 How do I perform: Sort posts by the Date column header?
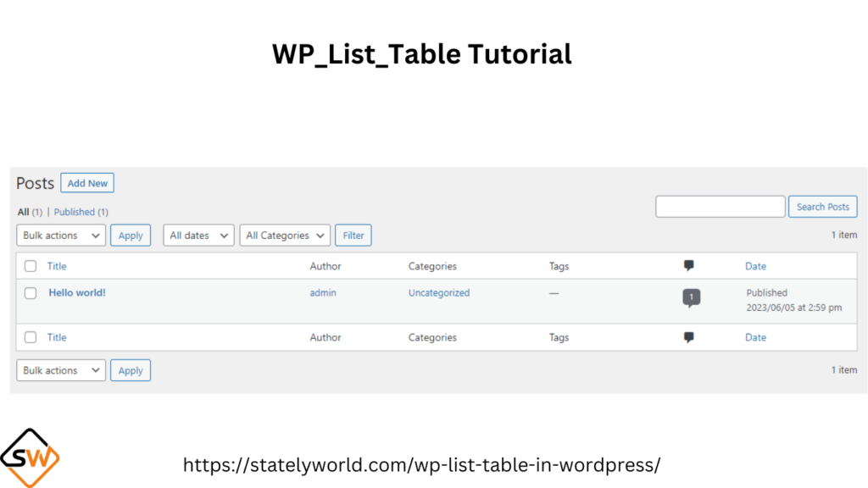755,266
